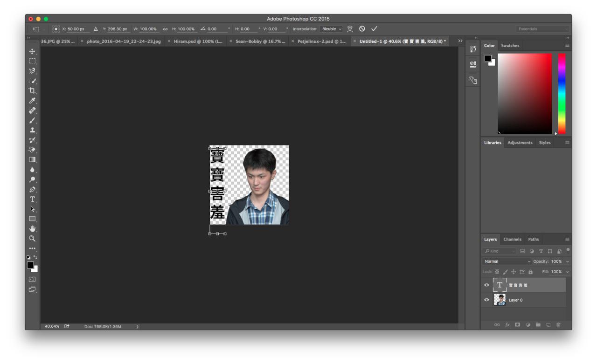Toggle lock transparent pixels
The width and height of the screenshot is (597, 364).
pyautogui.click(x=497, y=272)
